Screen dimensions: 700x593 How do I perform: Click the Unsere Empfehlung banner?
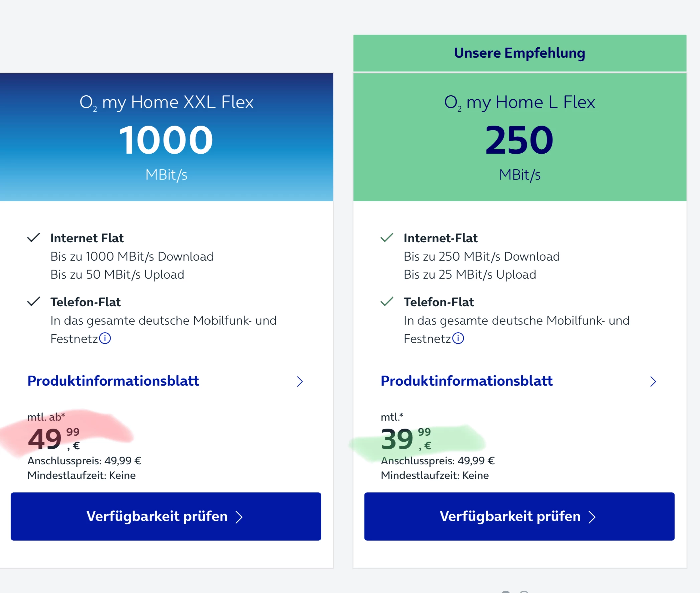(x=520, y=53)
